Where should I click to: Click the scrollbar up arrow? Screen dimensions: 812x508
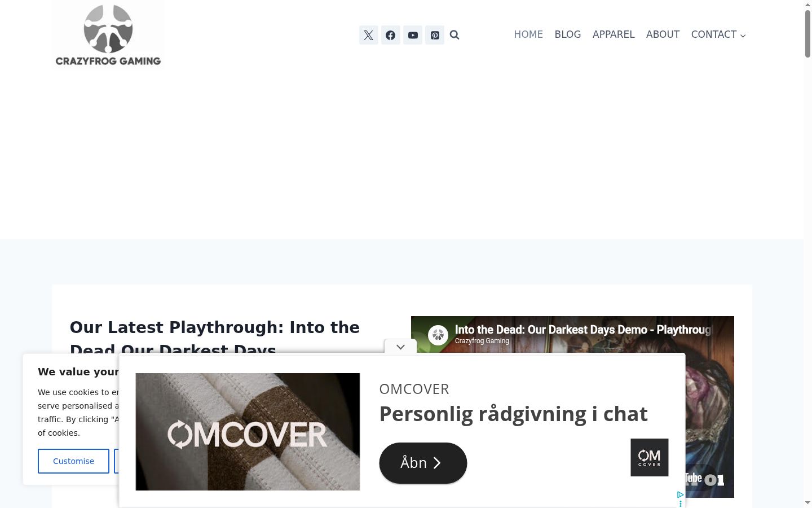tap(807, 5)
